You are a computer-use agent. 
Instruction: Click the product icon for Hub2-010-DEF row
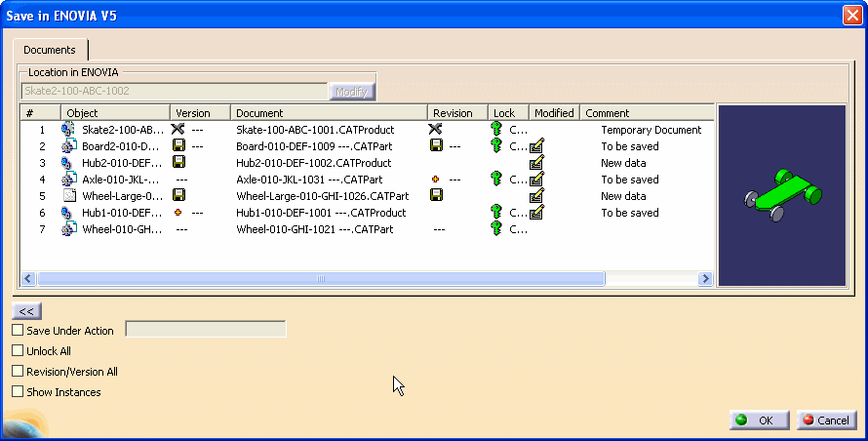67,163
